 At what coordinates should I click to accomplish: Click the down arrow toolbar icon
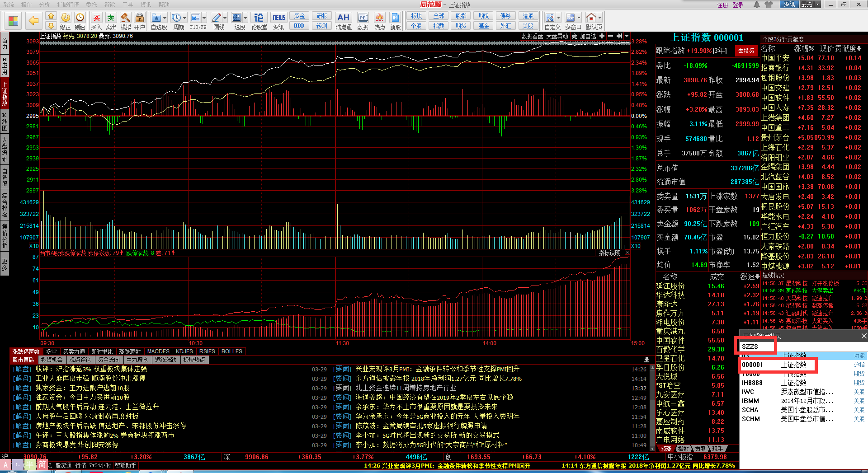[51, 26]
